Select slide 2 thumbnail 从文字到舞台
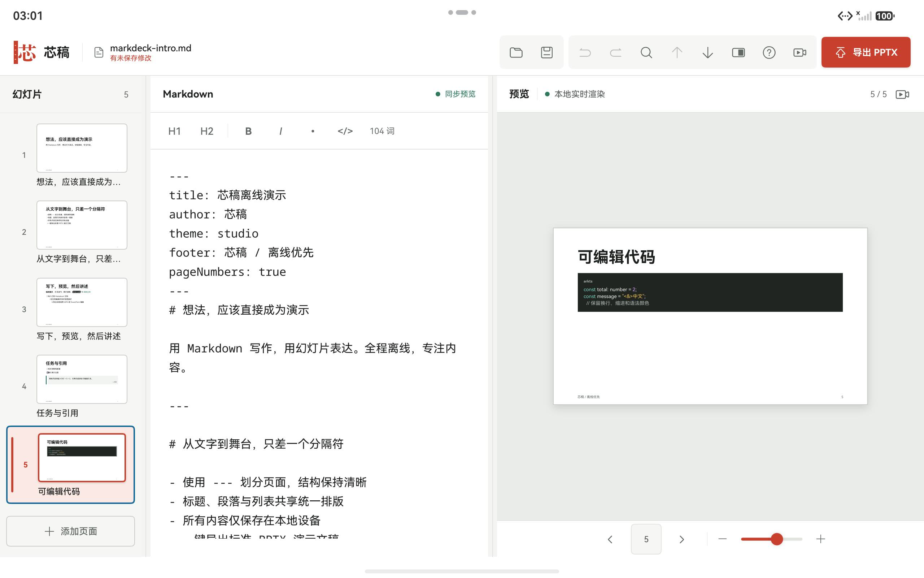924x578 pixels. [x=82, y=225]
